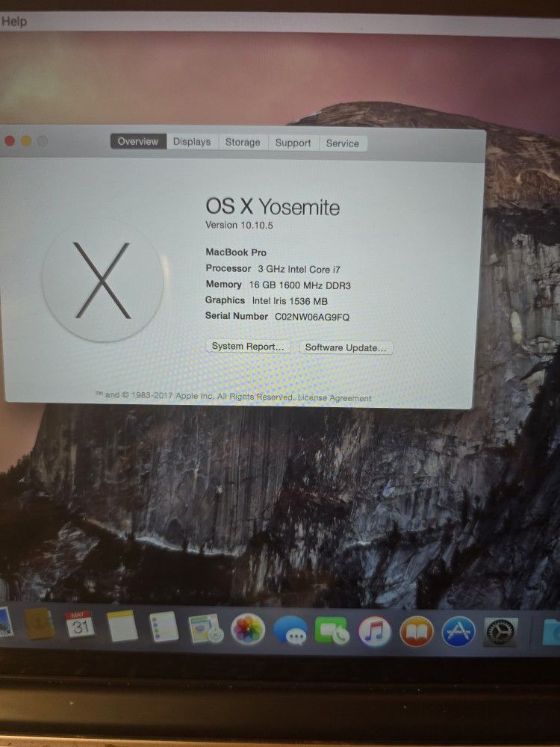Switch to the Overview tab

(x=138, y=141)
